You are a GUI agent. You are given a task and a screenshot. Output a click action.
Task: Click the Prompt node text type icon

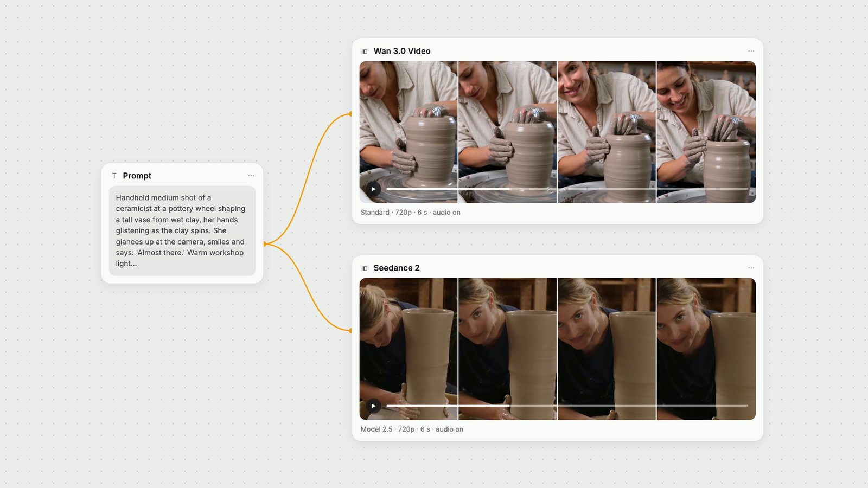114,176
